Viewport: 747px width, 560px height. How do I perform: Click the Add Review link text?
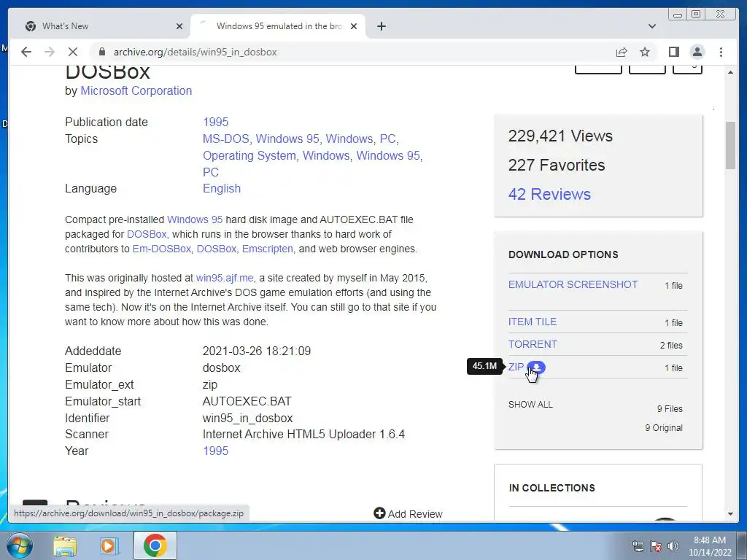(415, 514)
